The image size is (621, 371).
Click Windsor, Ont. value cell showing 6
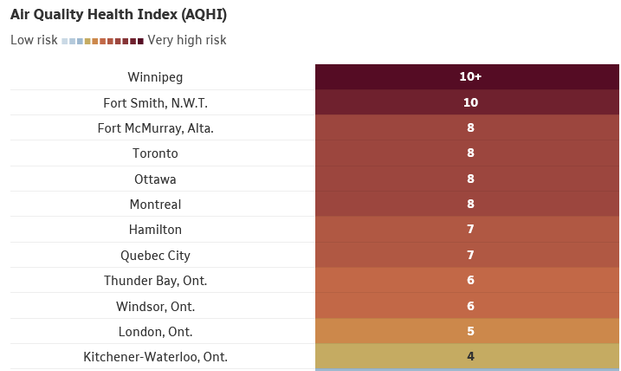(467, 305)
